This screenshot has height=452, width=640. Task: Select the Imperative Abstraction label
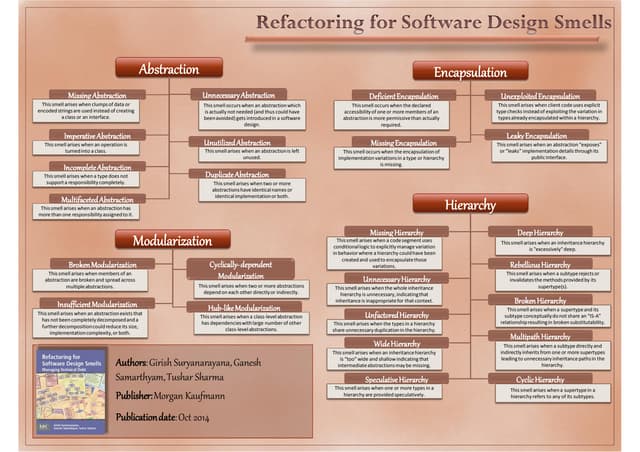pyautogui.click(x=97, y=135)
